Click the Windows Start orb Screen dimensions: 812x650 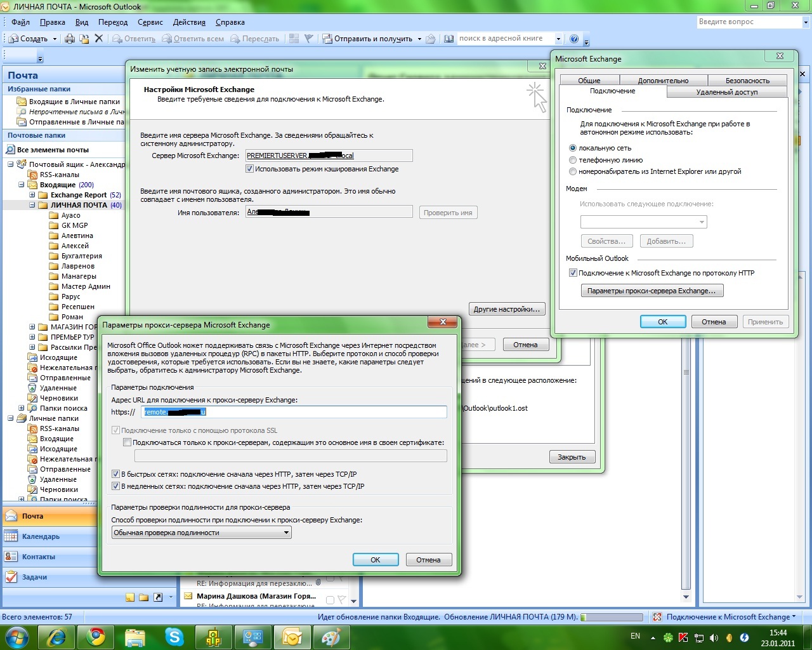[17, 637]
